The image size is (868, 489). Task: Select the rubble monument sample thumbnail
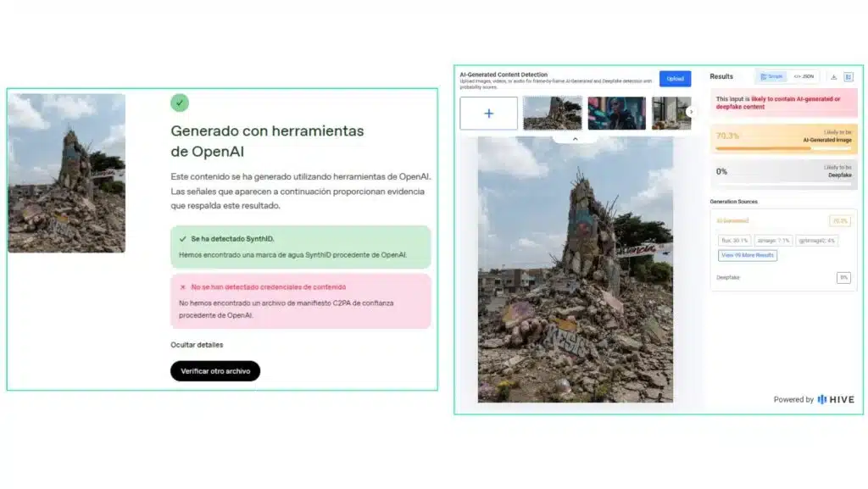point(553,114)
